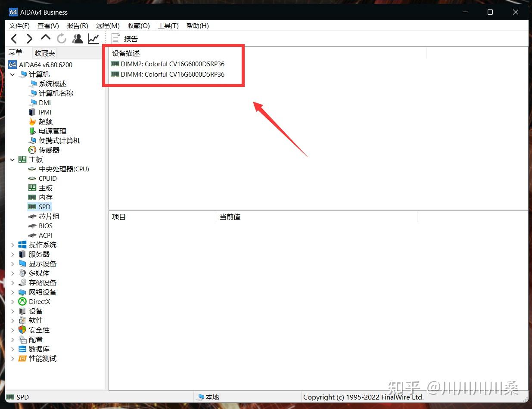Select CPUID in the tree
This screenshot has width=532, height=409.
coord(48,178)
